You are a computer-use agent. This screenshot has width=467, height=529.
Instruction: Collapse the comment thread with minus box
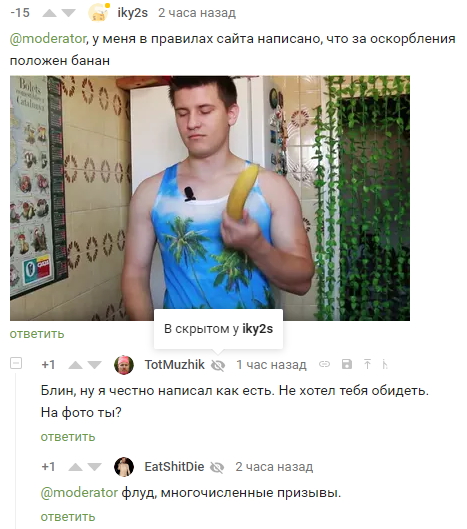[x=16, y=363]
